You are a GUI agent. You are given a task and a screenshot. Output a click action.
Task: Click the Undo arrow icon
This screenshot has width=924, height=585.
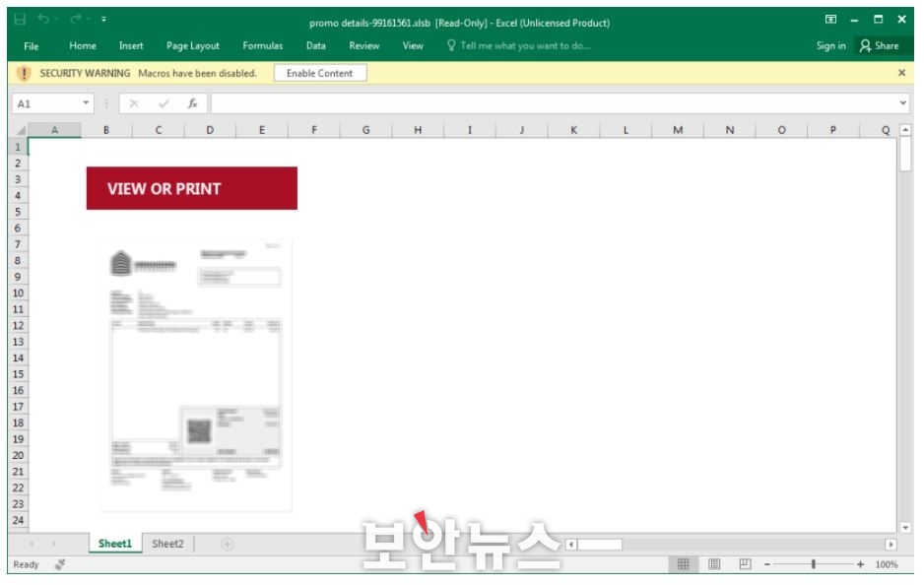point(43,19)
